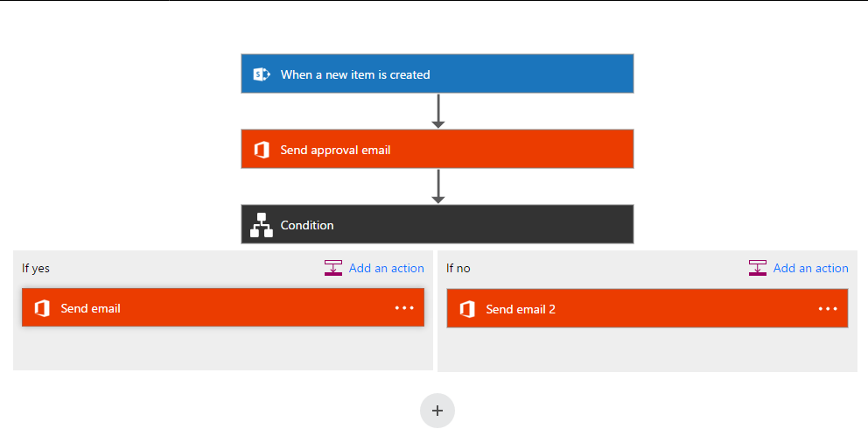Expand the Condition card
The image size is (868, 429).
tap(437, 224)
